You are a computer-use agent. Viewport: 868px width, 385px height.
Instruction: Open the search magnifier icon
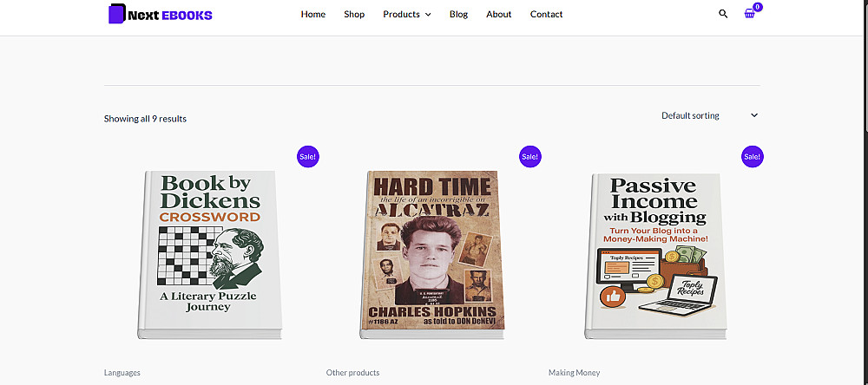pos(724,14)
